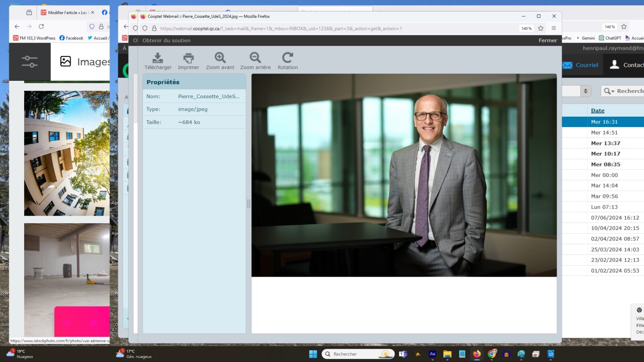644x362 pixels.
Task: Toggle the bookmark star beside the background 140 % indicator
Action: [624, 27]
